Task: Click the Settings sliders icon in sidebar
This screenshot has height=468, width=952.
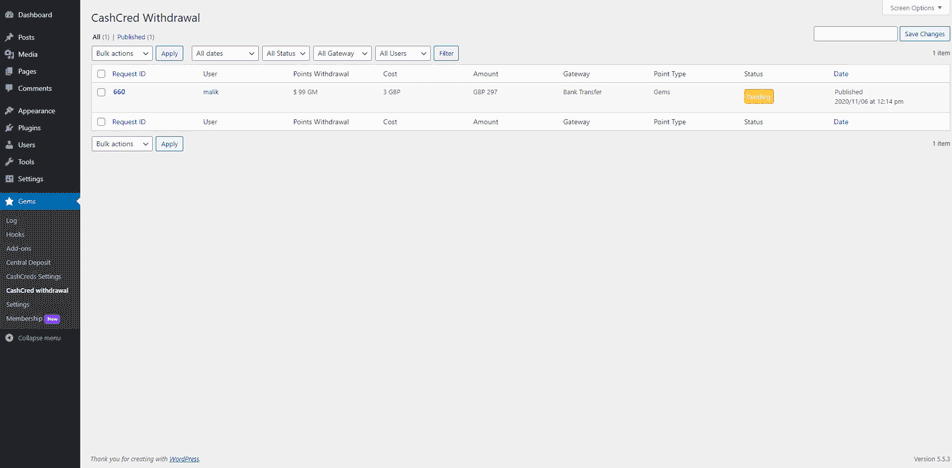Action: pyautogui.click(x=9, y=179)
